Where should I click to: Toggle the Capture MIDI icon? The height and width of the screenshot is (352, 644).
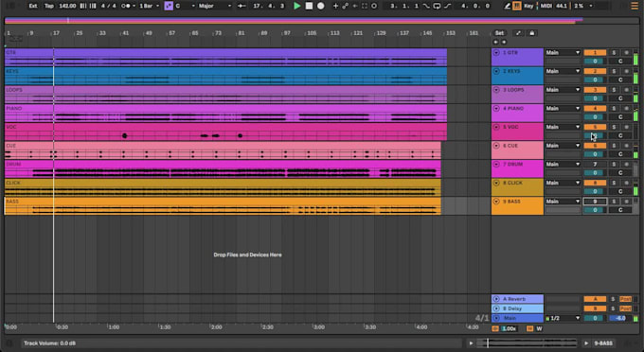coord(365,6)
